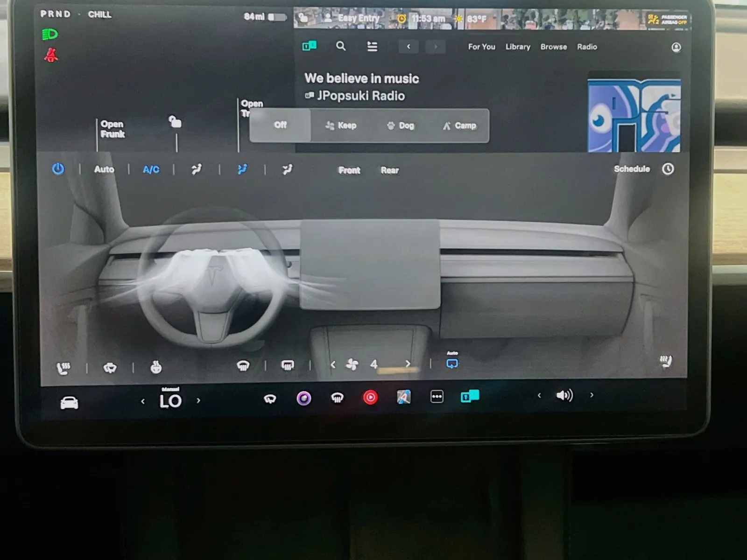Open the media search icon

pyautogui.click(x=341, y=46)
